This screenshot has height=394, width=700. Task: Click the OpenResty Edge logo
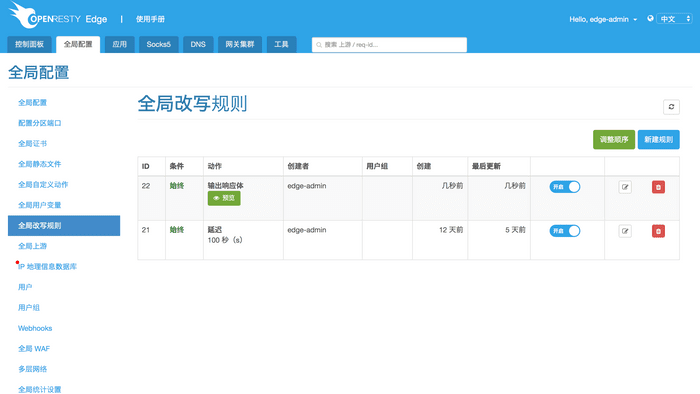tap(58, 16)
